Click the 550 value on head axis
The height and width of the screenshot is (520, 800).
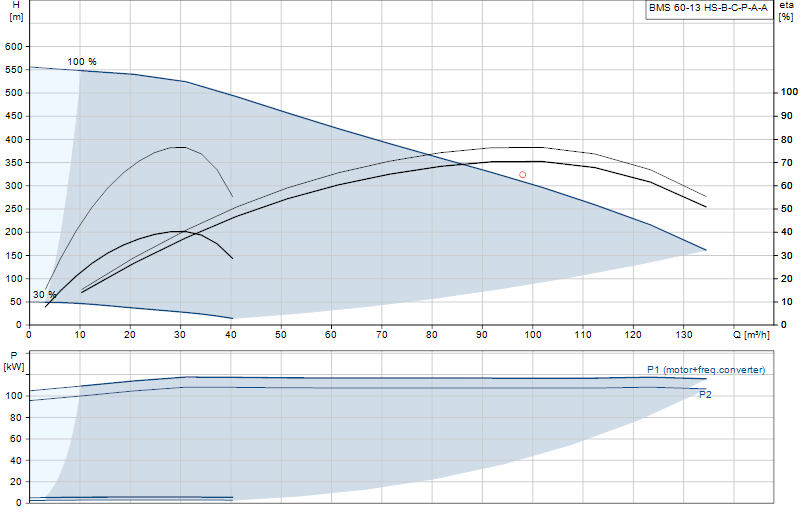point(14,69)
